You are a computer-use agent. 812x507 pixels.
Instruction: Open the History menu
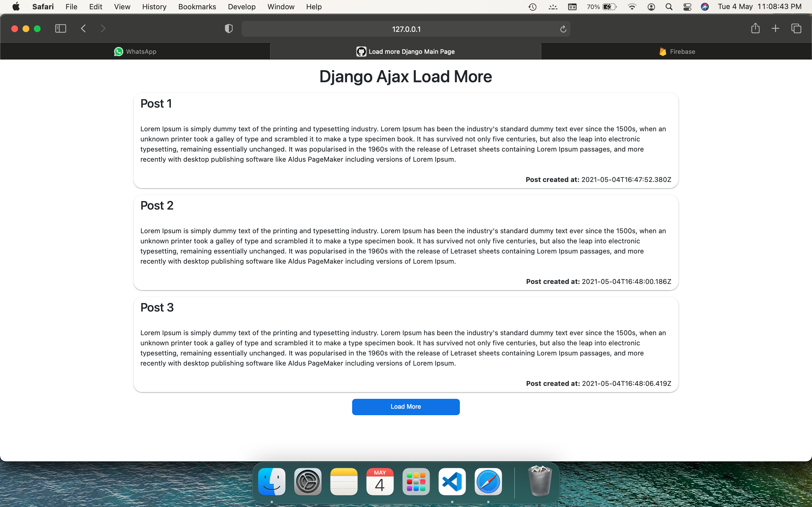154,7
